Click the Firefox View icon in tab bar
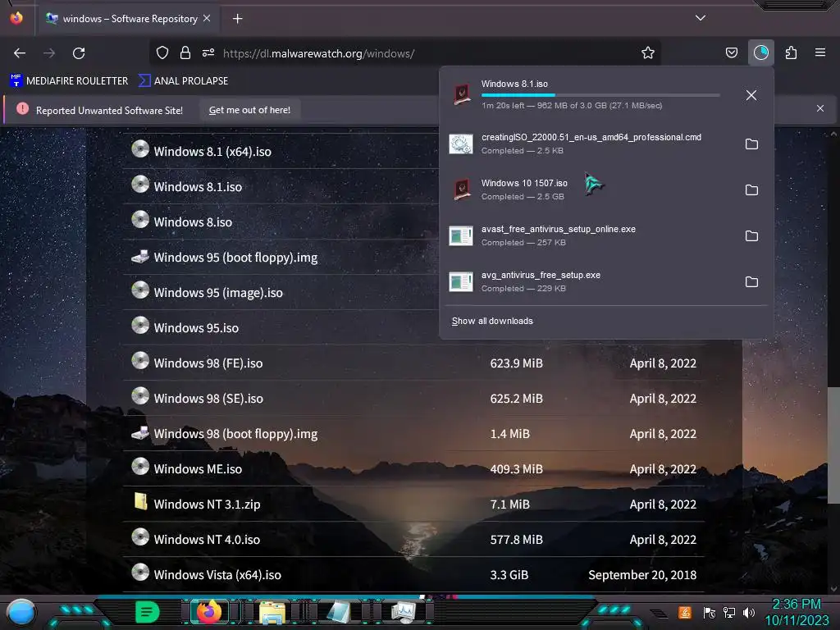 pyautogui.click(x=16, y=18)
